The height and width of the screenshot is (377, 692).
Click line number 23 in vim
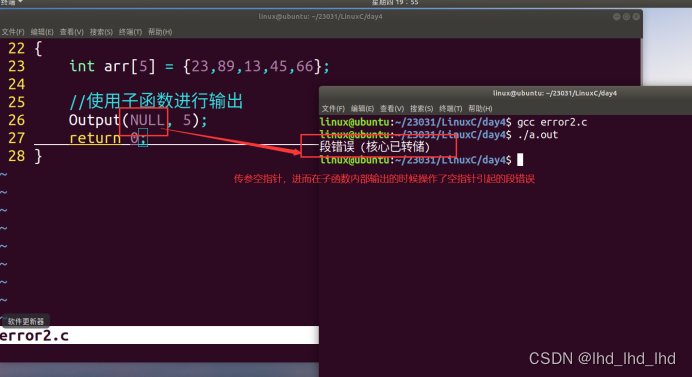[16, 66]
